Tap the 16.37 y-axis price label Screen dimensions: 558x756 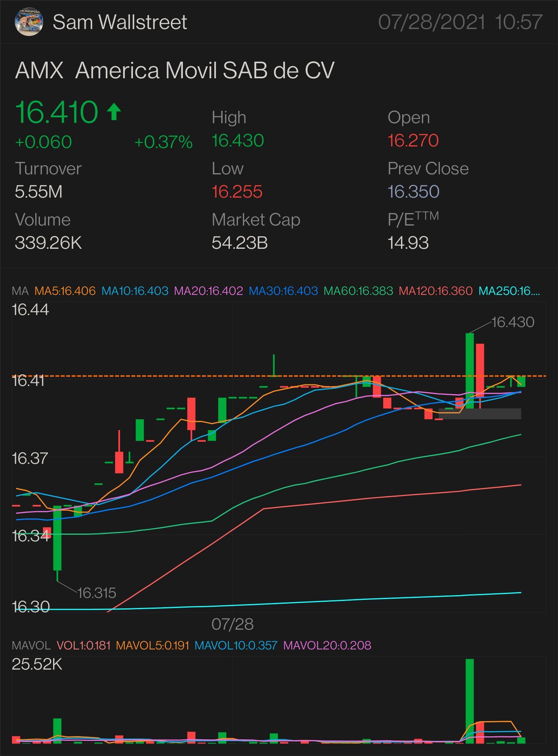(30, 458)
